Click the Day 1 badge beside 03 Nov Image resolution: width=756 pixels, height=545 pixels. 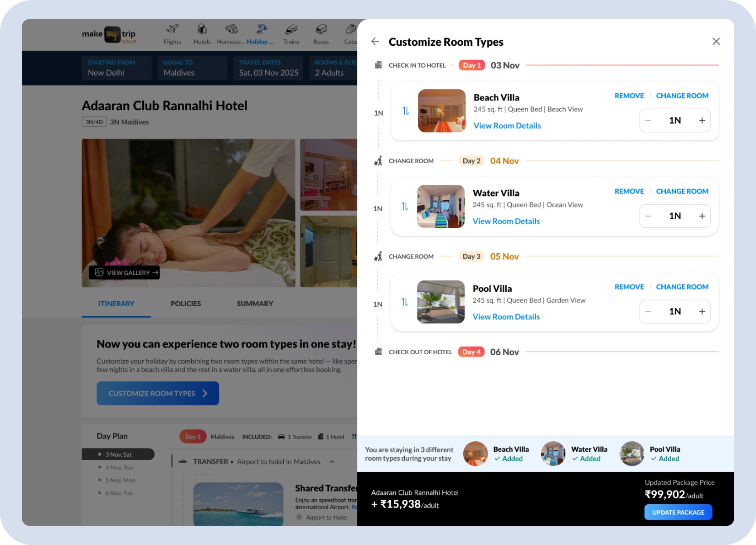pyautogui.click(x=472, y=65)
